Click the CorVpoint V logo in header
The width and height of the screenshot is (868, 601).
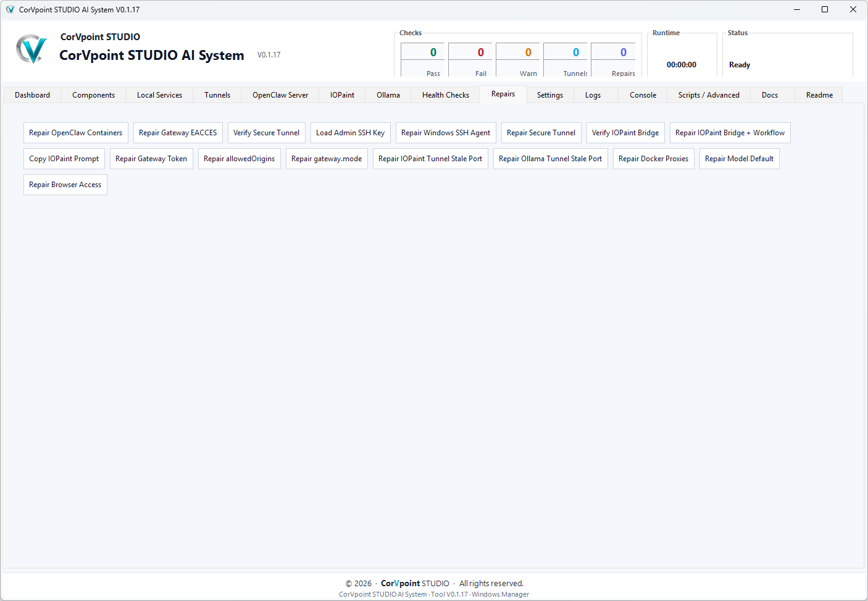tap(31, 49)
